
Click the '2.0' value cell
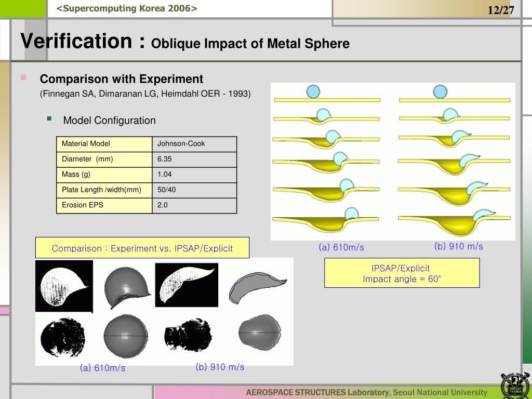[194, 205]
